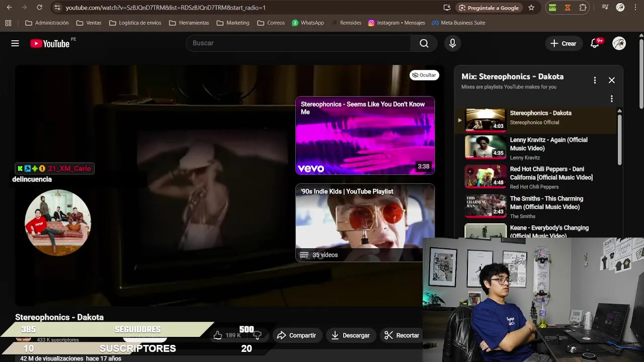
Task: Close the Mix playlist panel
Action: click(x=612, y=80)
